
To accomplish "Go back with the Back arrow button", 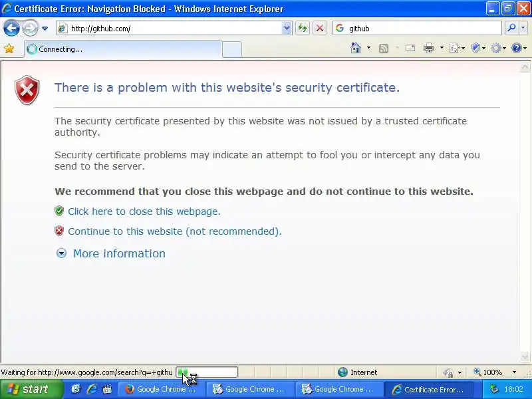I will point(11,28).
